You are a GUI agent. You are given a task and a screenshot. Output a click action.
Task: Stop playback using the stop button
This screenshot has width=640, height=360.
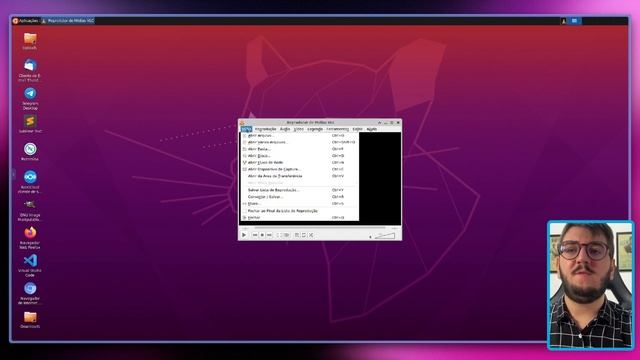(x=262, y=235)
